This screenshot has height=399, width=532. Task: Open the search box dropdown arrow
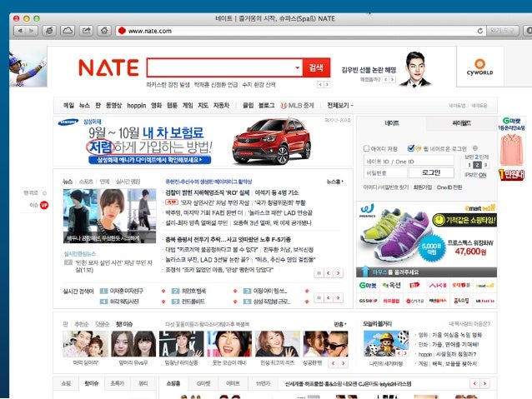click(x=297, y=67)
